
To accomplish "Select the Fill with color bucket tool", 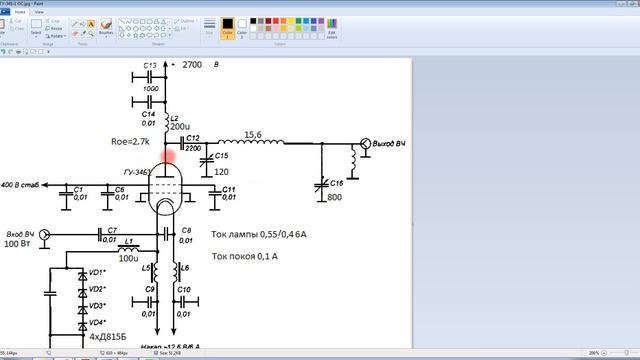I will pyautogui.click(x=82, y=24).
